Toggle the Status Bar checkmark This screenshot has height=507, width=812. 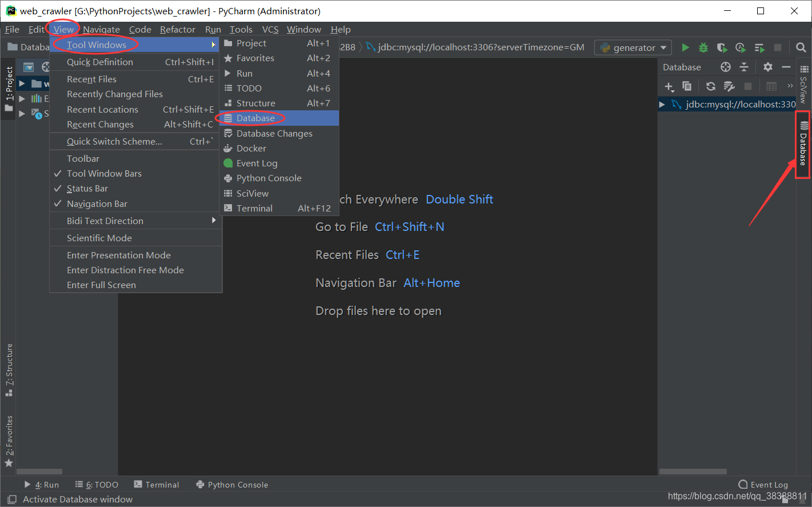pos(136,188)
